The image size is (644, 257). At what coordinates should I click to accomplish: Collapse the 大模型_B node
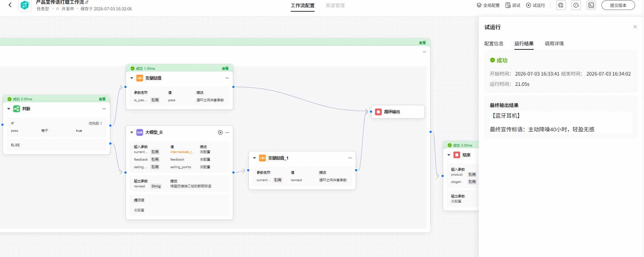(132, 132)
